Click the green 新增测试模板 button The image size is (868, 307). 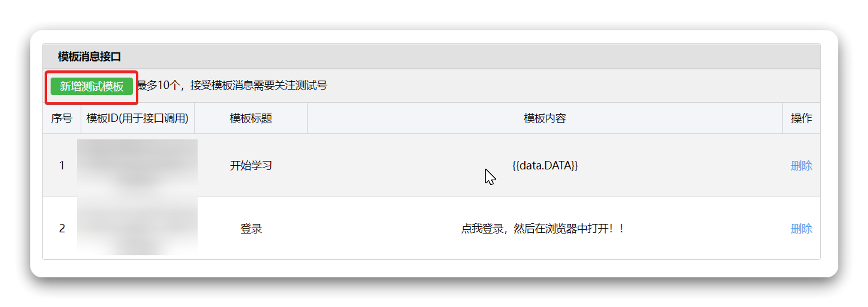pos(92,86)
